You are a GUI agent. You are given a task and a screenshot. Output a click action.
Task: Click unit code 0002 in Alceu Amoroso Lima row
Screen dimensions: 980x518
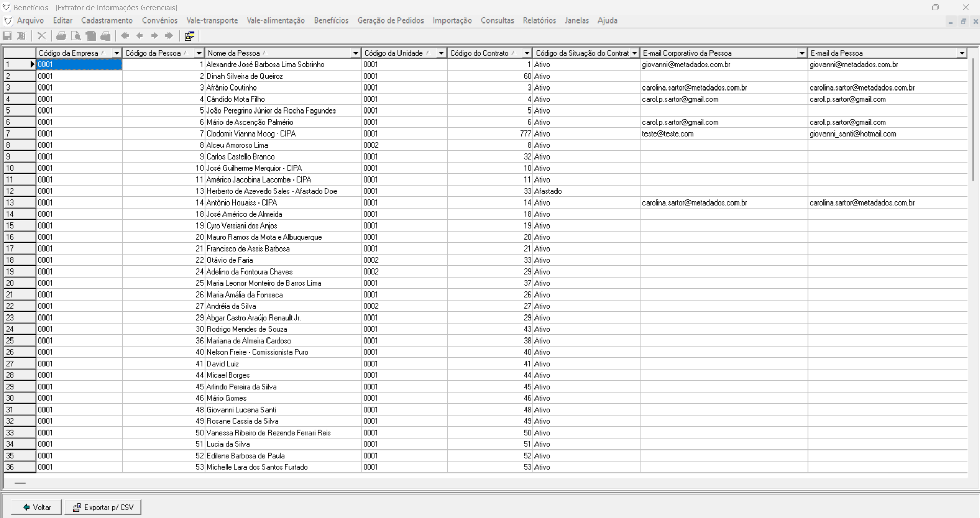point(404,145)
